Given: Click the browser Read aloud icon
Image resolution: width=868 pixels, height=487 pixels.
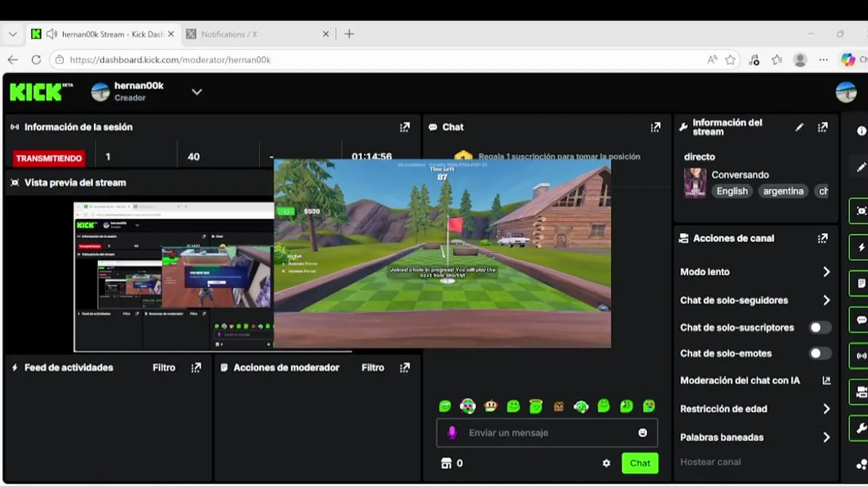Looking at the screenshot, I should [x=712, y=60].
